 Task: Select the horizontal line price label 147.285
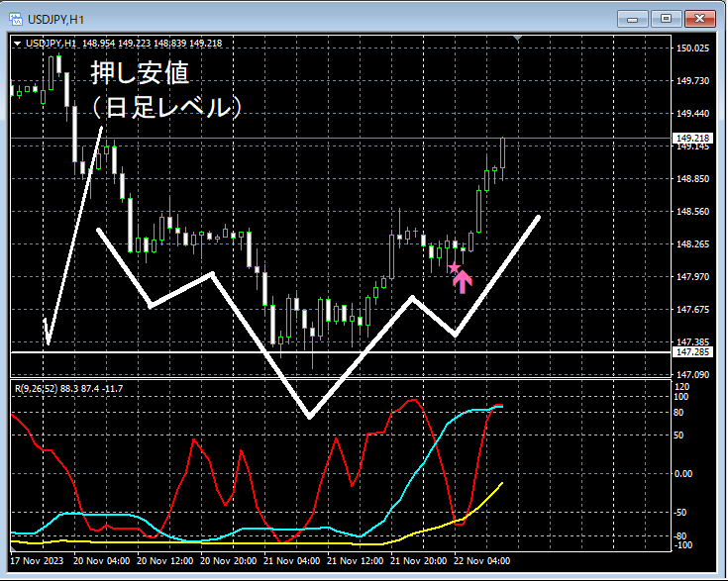692,351
